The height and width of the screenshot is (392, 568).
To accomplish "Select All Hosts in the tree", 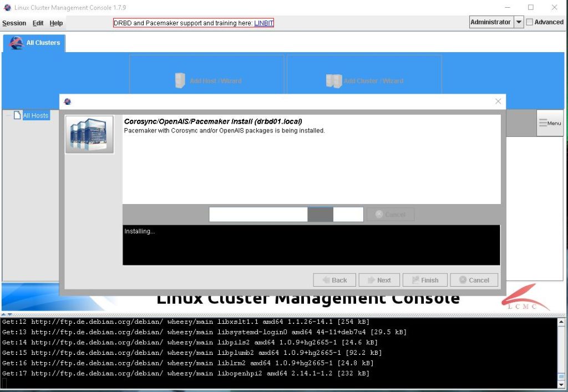I will [35, 115].
